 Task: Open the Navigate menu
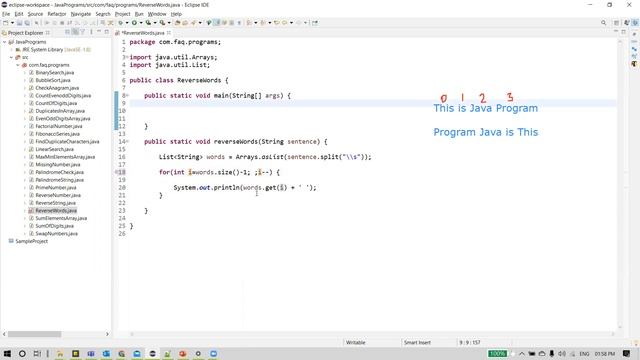click(81, 14)
